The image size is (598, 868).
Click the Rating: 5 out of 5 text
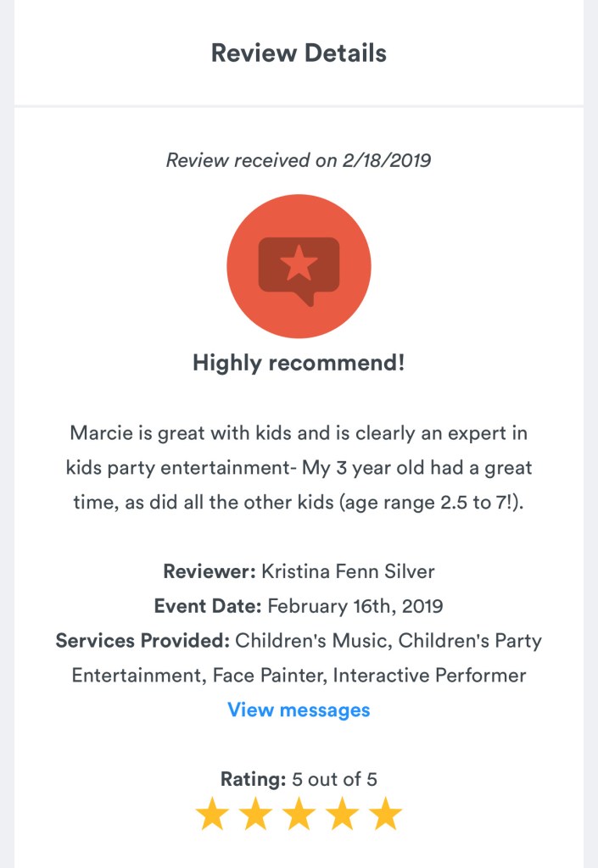click(299, 779)
